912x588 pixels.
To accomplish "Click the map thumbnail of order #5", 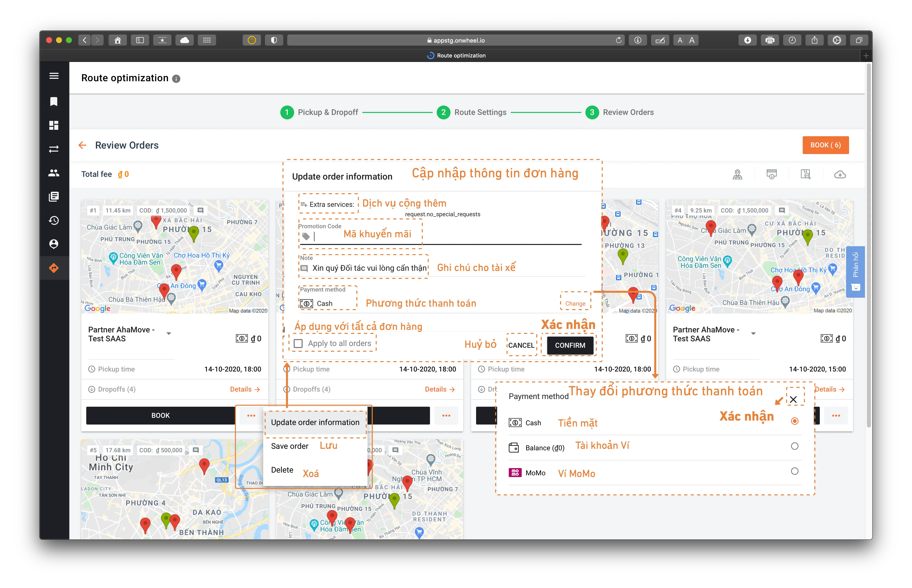I will (175, 489).
